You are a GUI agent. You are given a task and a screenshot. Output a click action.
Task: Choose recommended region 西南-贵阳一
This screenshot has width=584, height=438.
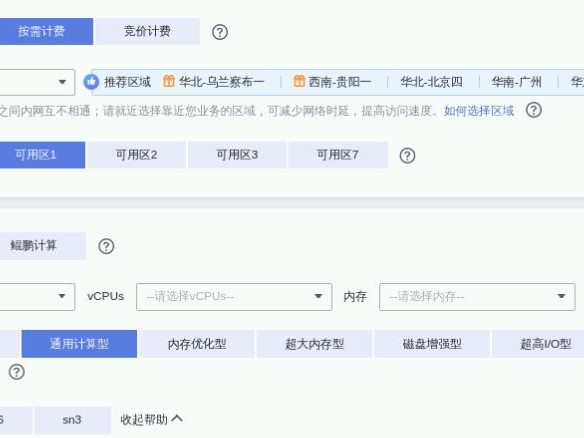click(x=340, y=82)
